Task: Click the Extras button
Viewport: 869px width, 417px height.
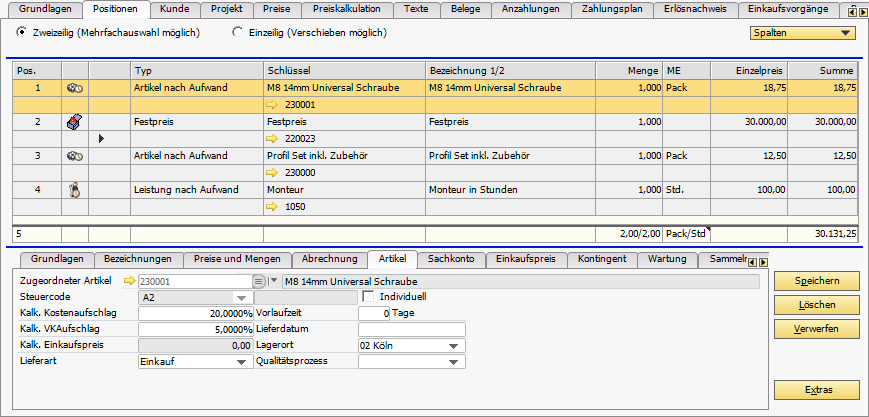Action: pos(817,390)
